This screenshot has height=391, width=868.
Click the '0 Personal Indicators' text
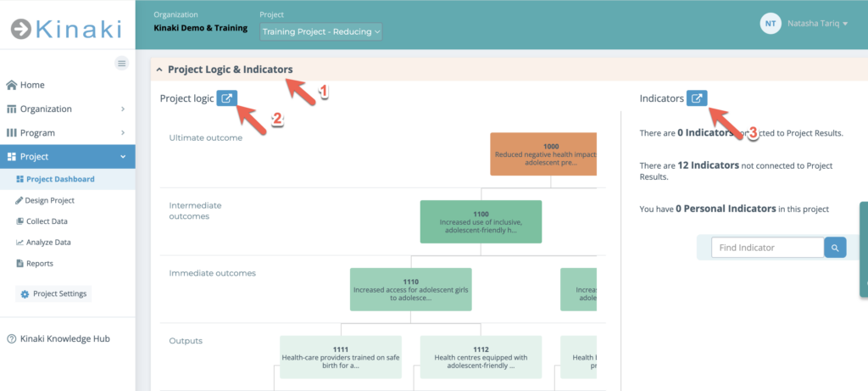[x=726, y=209]
